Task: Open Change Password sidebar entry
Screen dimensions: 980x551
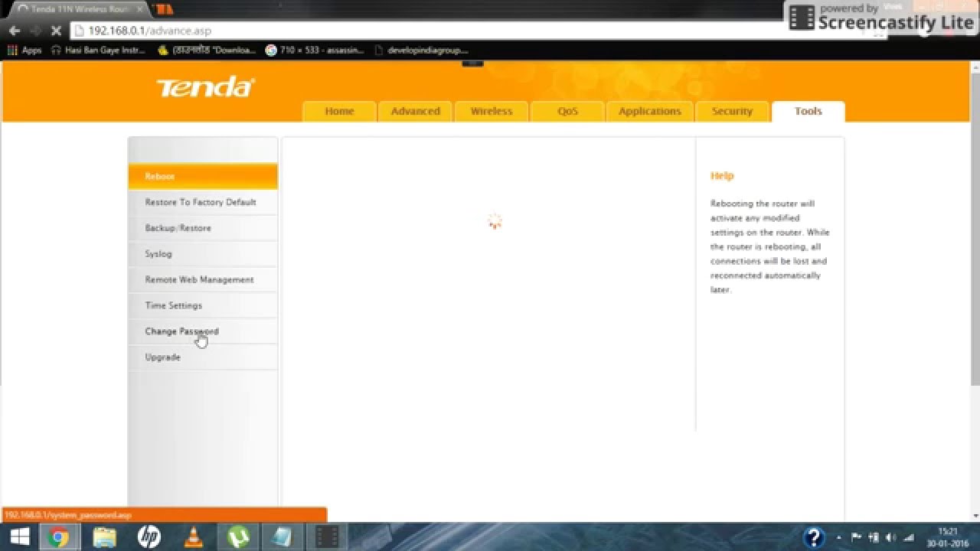Action: pos(203,331)
